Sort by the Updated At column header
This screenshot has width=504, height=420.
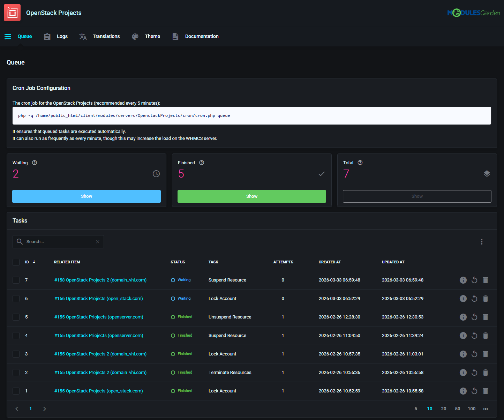coord(393,262)
